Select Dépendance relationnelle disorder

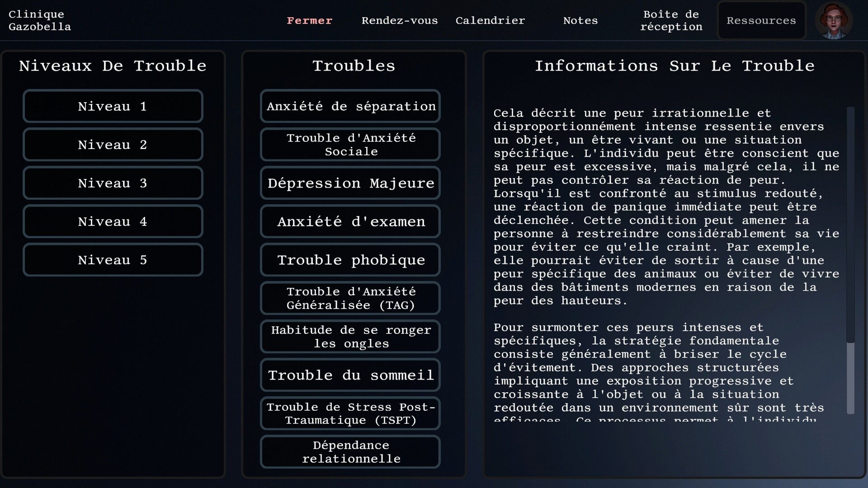point(350,452)
